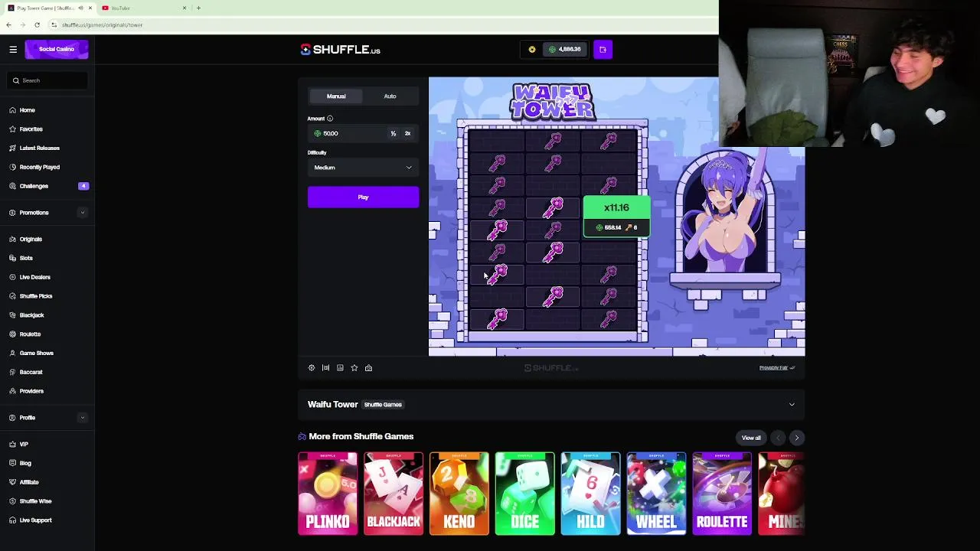Click the Home sidebar icon
The image size is (980, 551).
pyautogui.click(x=13, y=110)
